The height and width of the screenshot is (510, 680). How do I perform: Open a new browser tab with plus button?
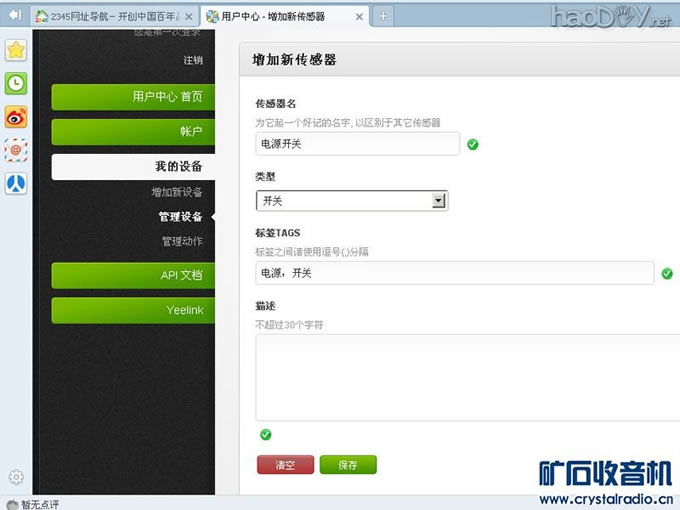click(384, 16)
